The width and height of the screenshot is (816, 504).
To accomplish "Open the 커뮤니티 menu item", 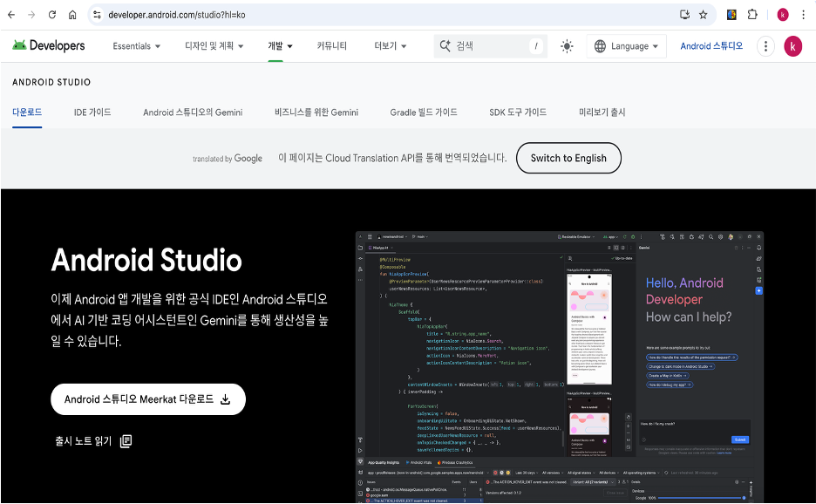I will [x=332, y=46].
